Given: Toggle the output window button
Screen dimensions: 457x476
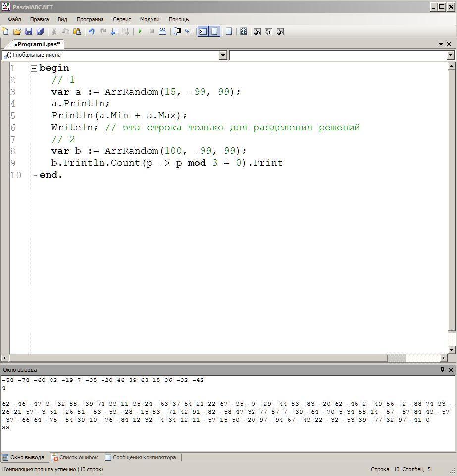Looking at the screenshot, I should point(203,31).
